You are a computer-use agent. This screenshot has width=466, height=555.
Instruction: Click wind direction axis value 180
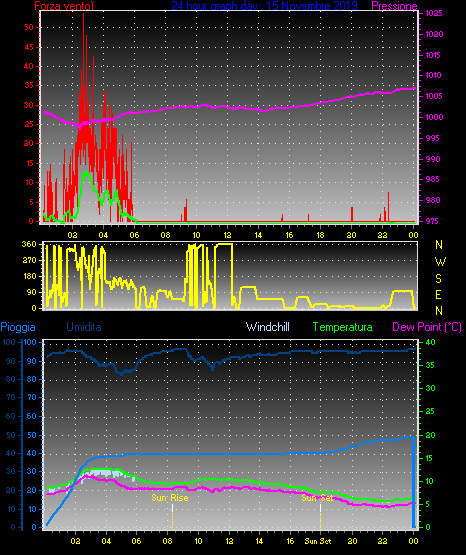[x=29, y=276]
